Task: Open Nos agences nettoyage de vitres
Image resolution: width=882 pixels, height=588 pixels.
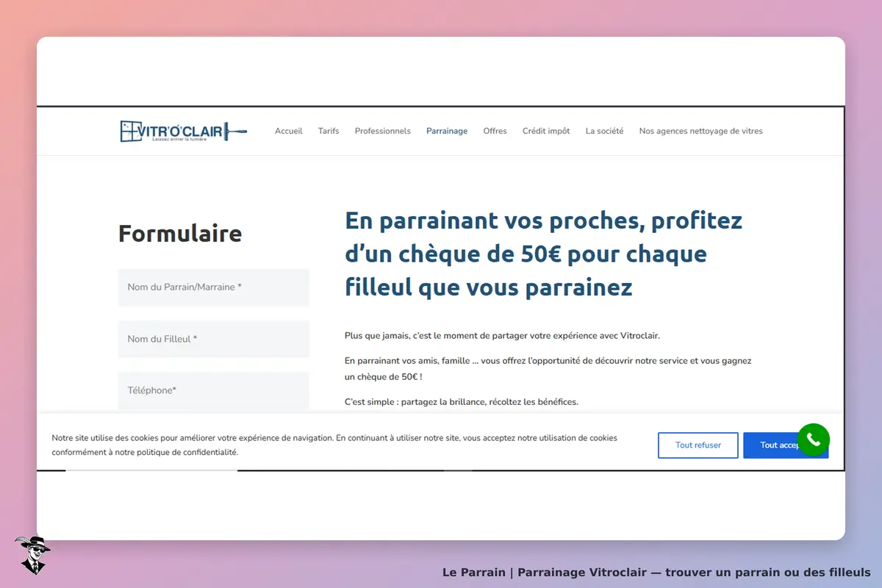Action: point(701,131)
